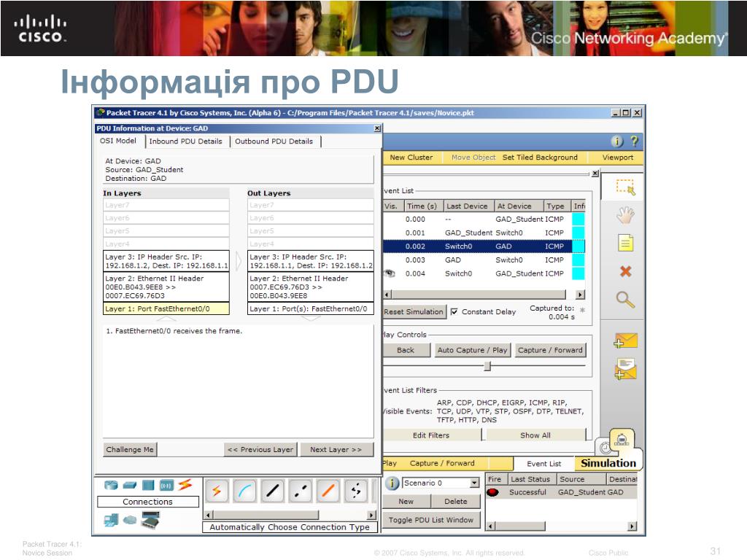Click the info icon in top bar
The image size is (747, 560).
click(x=616, y=141)
